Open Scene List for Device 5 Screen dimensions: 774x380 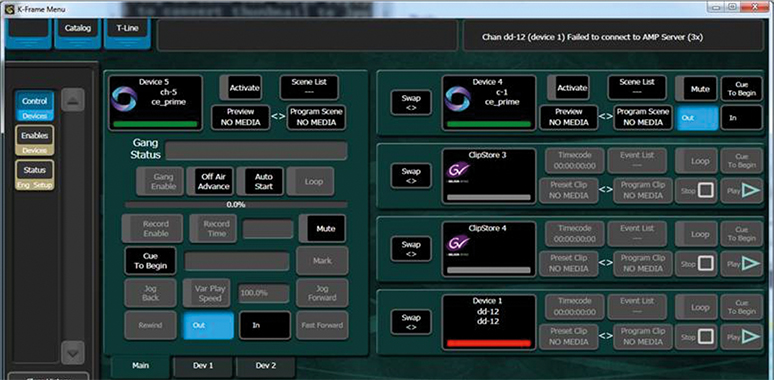pyautogui.click(x=309, y=87)
